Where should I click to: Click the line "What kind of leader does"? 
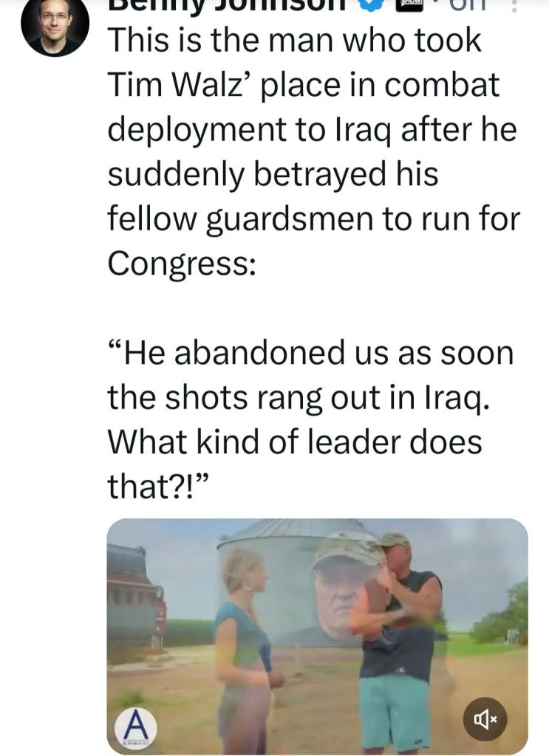pyautogui.click(x=294, y=442)
